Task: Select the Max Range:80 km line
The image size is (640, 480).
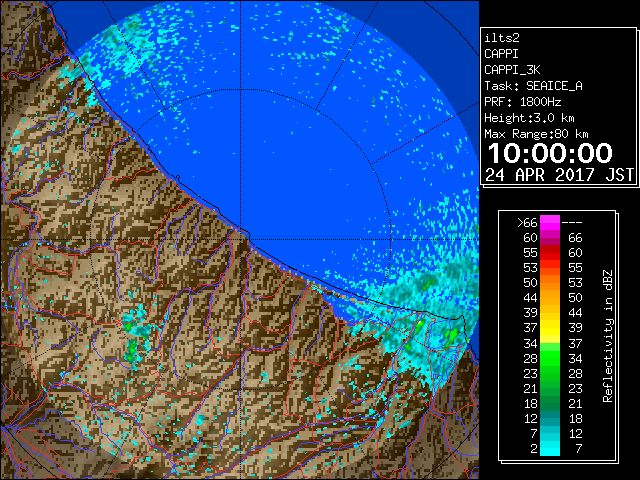Action: pos(536,134)
